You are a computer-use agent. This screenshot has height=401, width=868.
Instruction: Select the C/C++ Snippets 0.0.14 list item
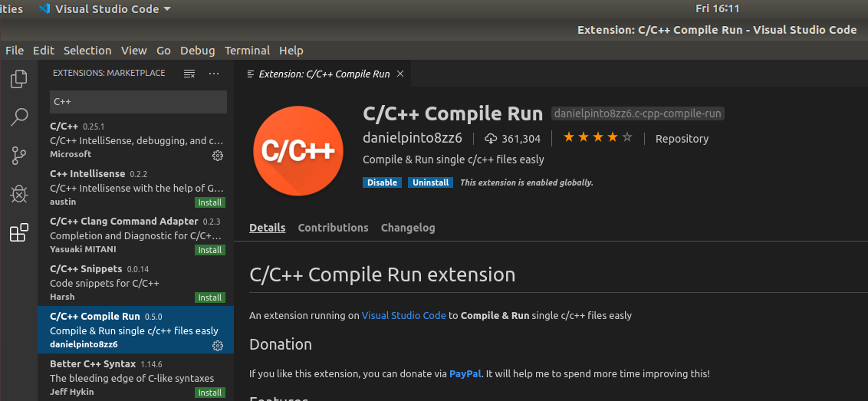tap(136, 283)
